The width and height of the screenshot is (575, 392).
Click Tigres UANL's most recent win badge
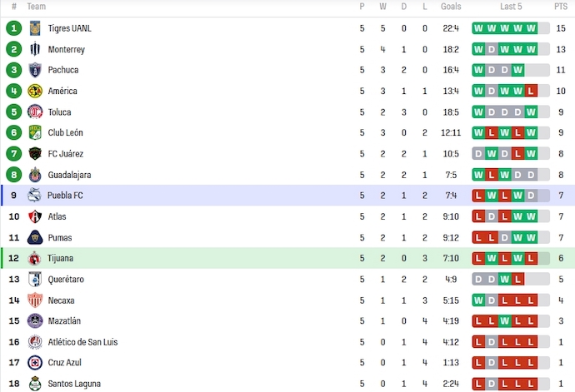531,28
